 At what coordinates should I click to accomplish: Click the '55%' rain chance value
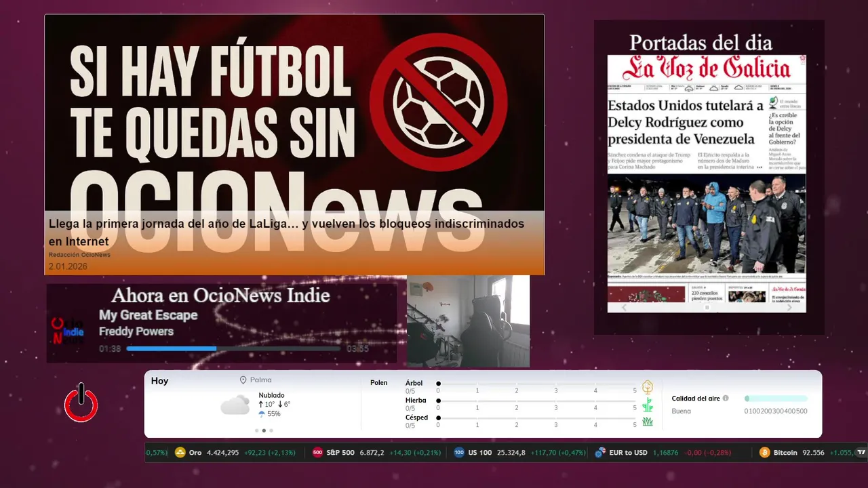click(x=274, y=414)
